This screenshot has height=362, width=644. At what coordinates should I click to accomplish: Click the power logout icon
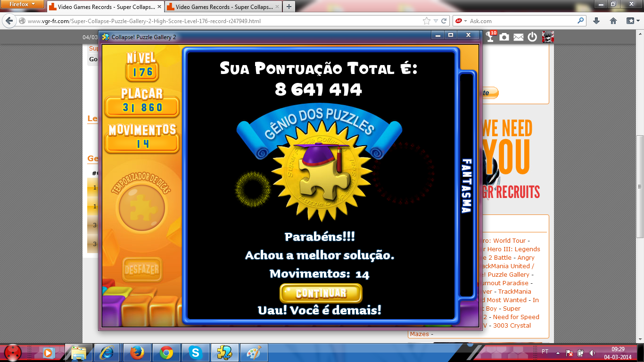point(532,37)
